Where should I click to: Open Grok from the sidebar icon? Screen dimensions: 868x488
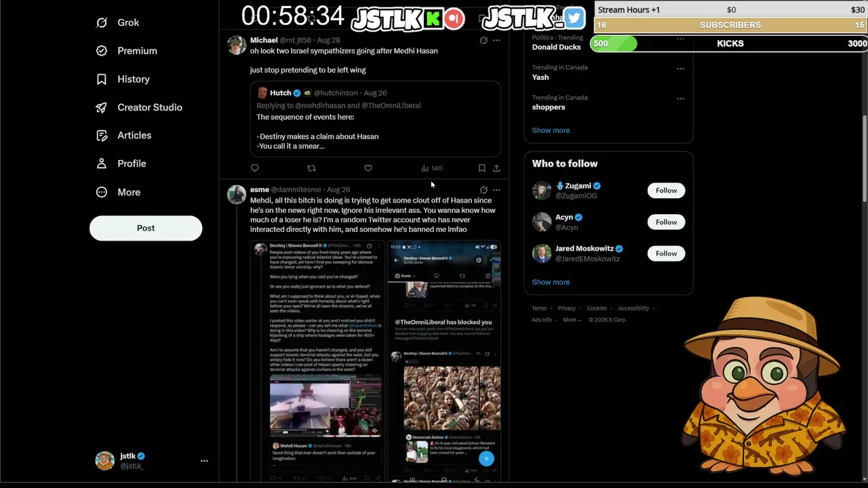point(102,22)
